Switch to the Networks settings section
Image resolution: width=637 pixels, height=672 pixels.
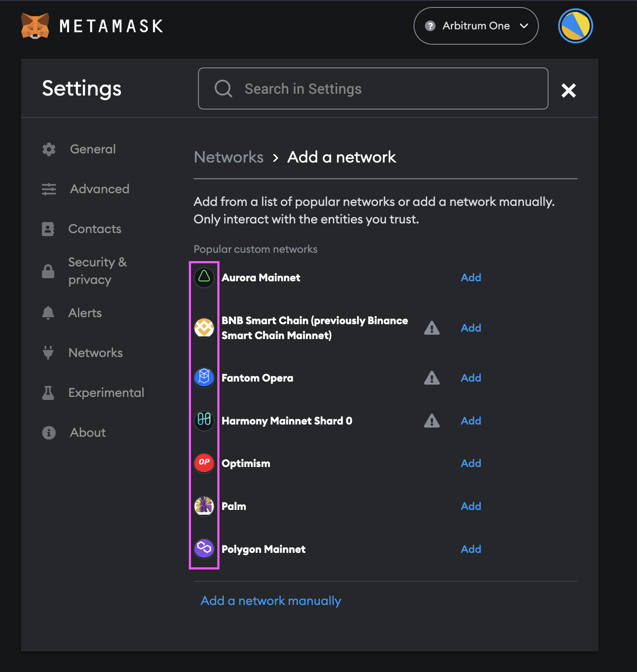(96, 353)
